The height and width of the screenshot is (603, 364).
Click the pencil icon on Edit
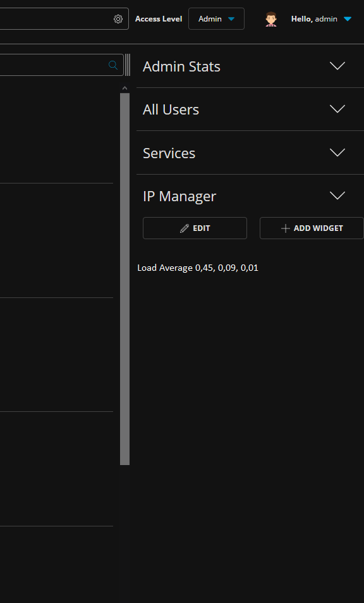click(185, 228)
